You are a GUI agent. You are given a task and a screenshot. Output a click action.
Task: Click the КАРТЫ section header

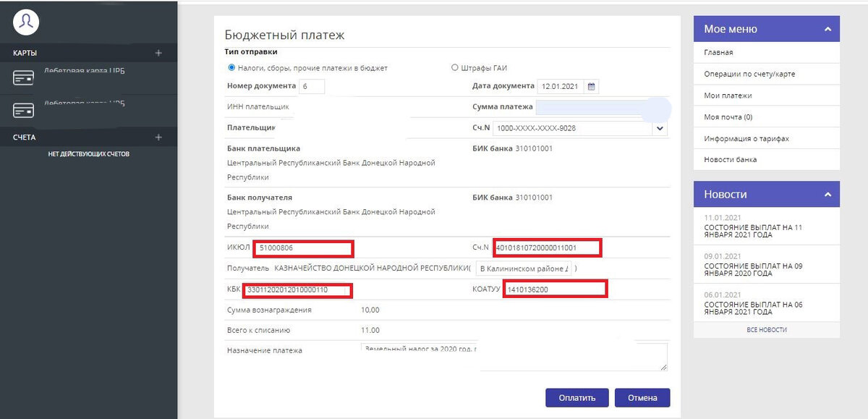click(88, 53)
